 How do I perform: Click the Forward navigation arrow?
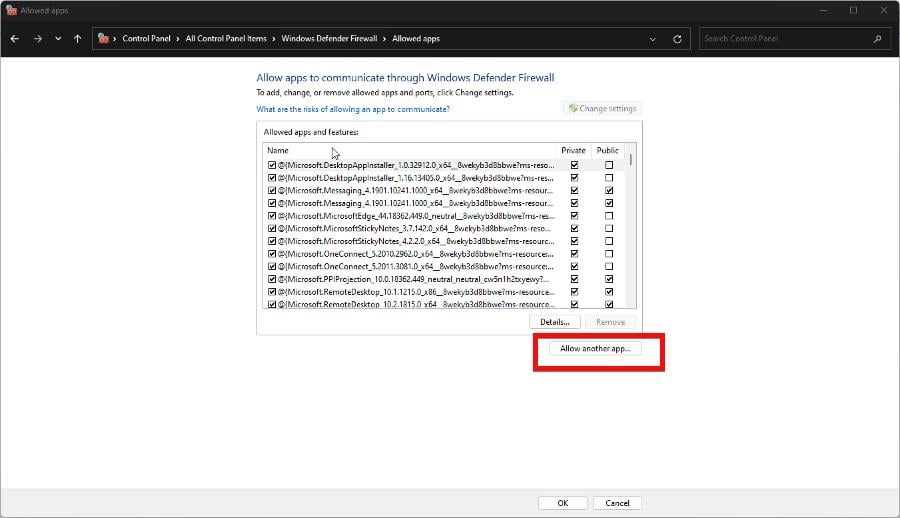pos(37,38)
